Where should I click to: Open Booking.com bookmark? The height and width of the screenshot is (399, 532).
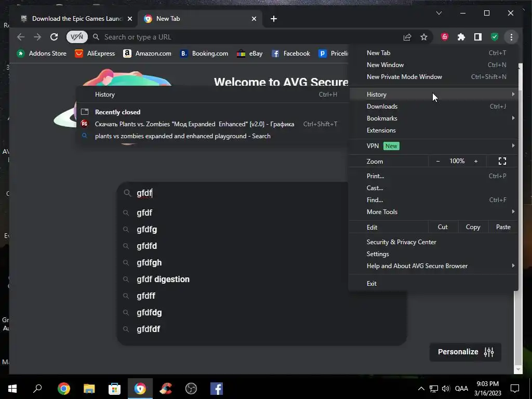tap(204, 54)
